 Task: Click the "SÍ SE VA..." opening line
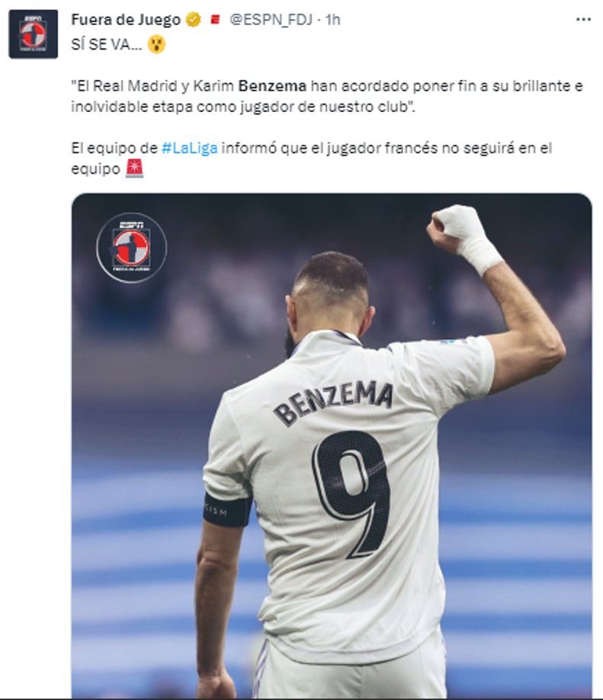tap(107, 44)
